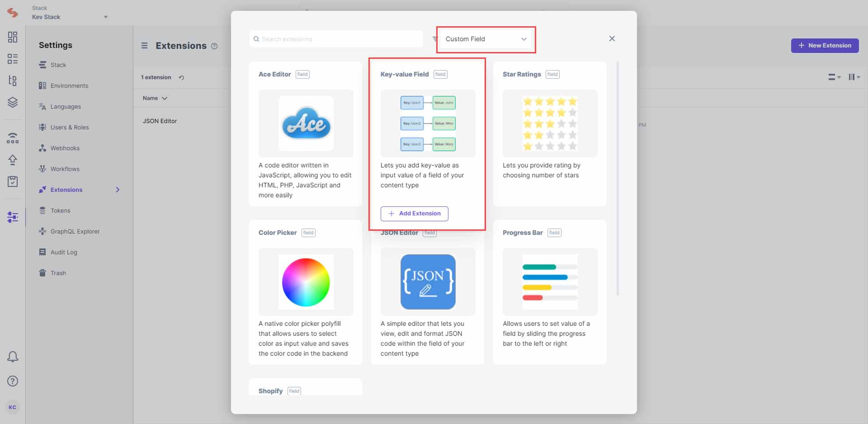Sort by the Name column chevron
The width and height of the screenshot is (868, 424).
[x=164, y=98]
